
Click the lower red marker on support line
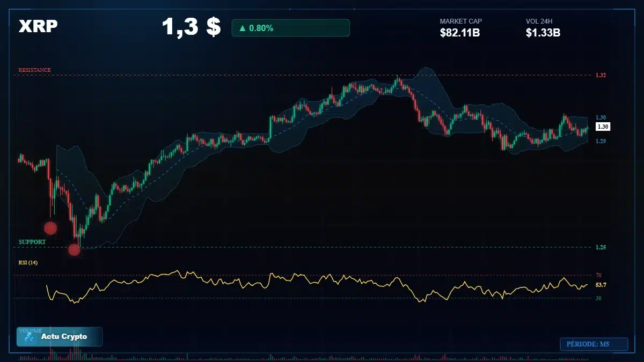(x=75, y=249)
